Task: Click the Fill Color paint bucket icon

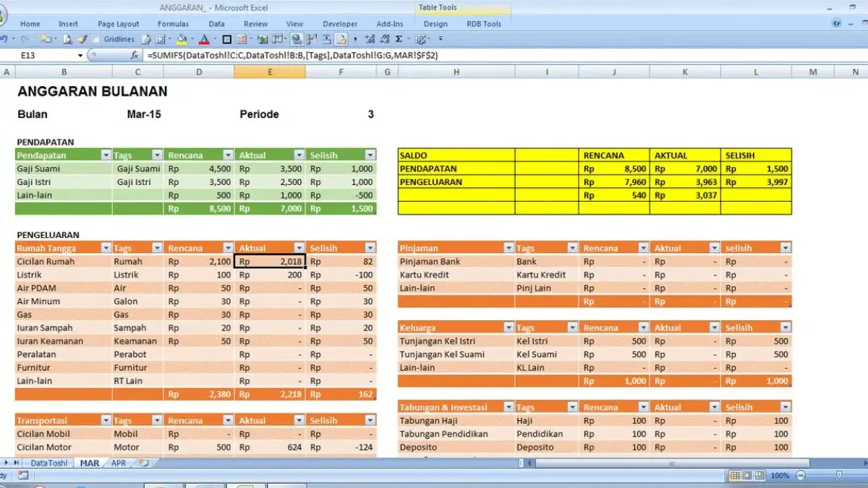Action: click(x=182, y=39)
